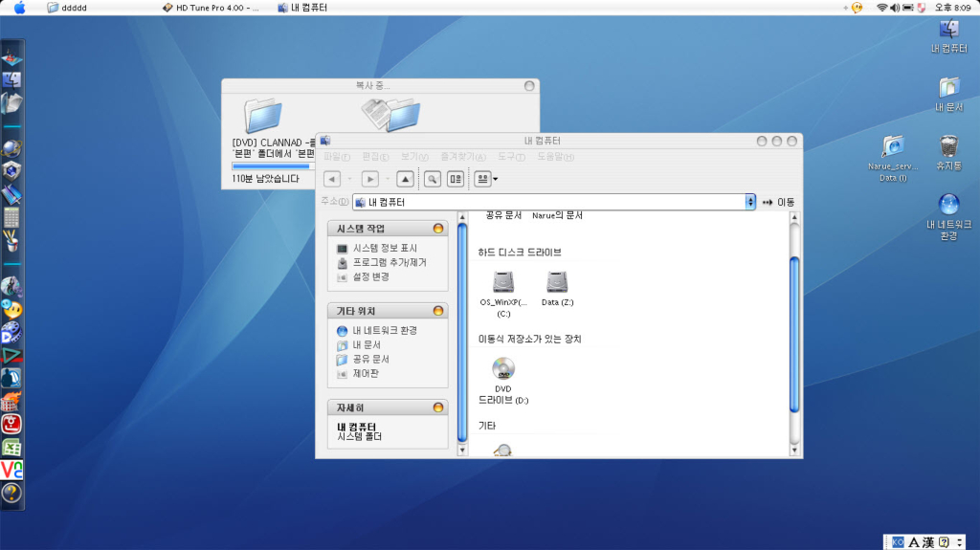This screenshot has width=980, height=550.
Task: Open 내 네트워크 환경 in side panel
Action: coord(385,331)
